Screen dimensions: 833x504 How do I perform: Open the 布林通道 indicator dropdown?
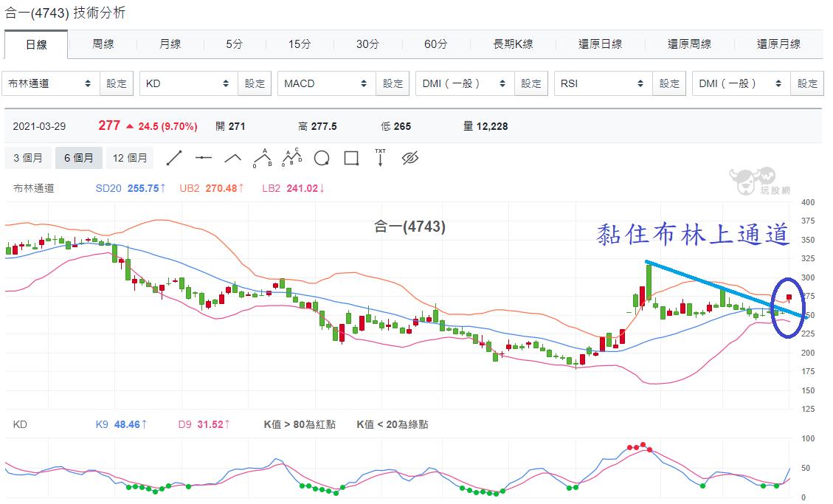[51, 83]
